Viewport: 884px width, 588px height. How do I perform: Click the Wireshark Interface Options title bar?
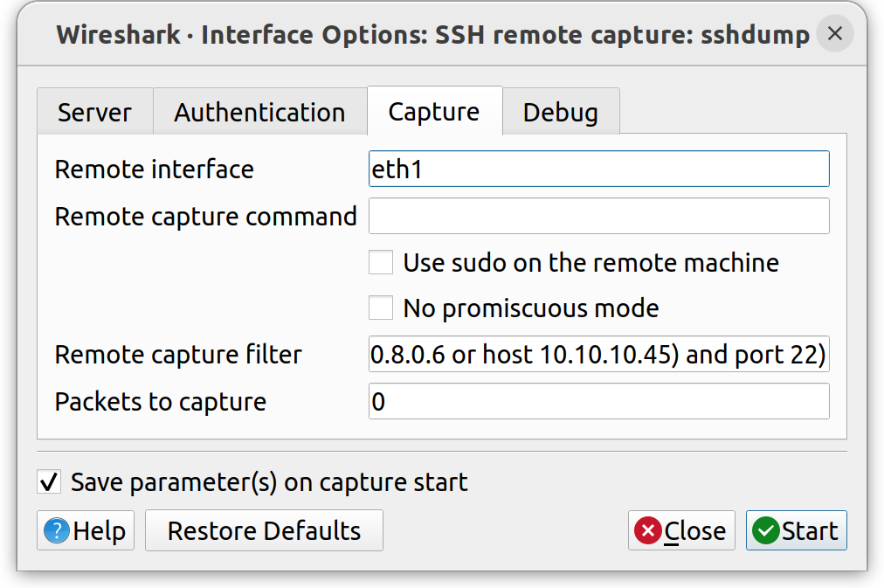pos(432,35)
